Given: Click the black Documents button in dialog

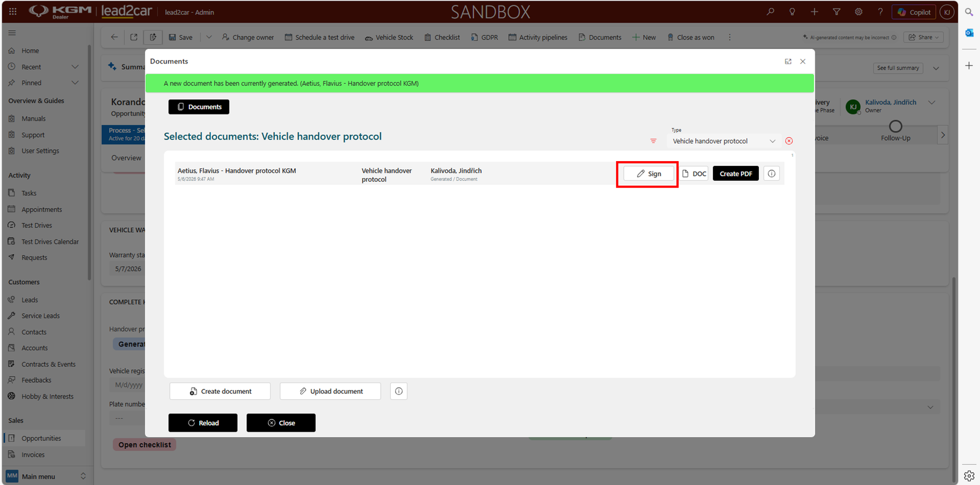Looking at the screenshot, I should coord(199,107).
